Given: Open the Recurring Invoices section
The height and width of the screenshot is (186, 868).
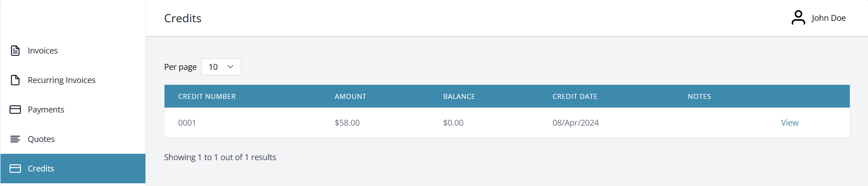Looking at the screenshot, I should [x=61, y=80].
